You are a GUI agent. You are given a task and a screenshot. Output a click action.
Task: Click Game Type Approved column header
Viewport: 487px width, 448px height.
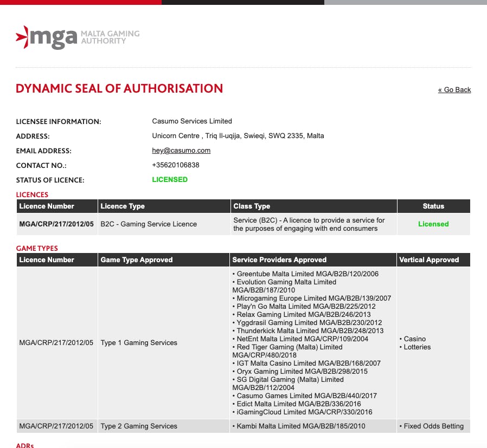tap(163, 260)
